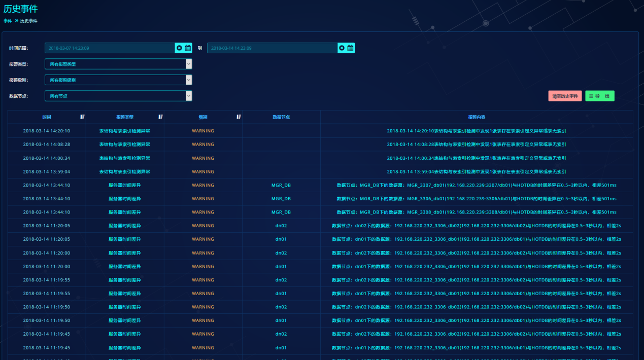The image size is (644, 360).
Task: Click dn02 node in the 11:19:55 row
Action: click(281, 280)
